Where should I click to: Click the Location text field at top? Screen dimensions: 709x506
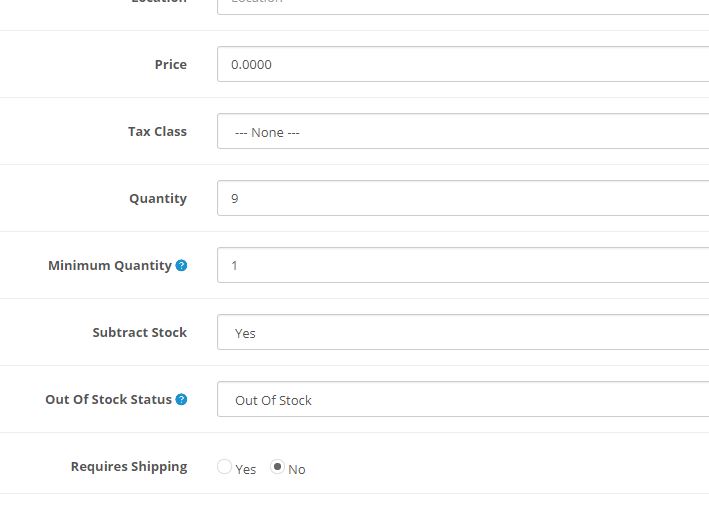462,5
